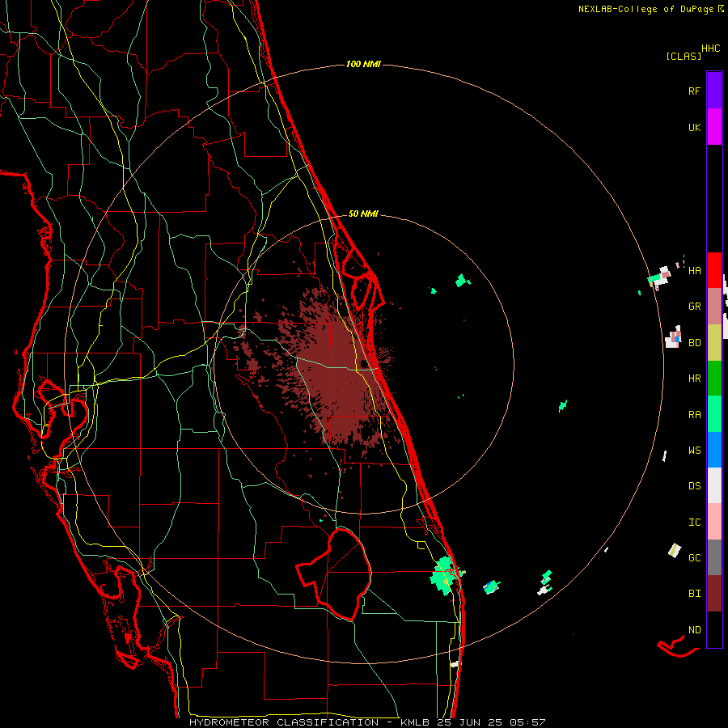728x728 pixels.
Task: Click the BI legend label
Action: point(694,594)
